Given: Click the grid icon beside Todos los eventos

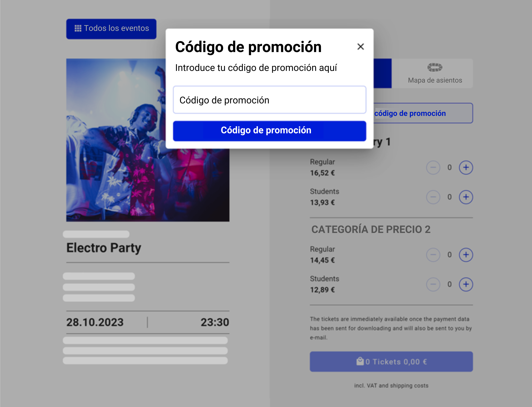Looking at the screenshot, I should [78, 28].
